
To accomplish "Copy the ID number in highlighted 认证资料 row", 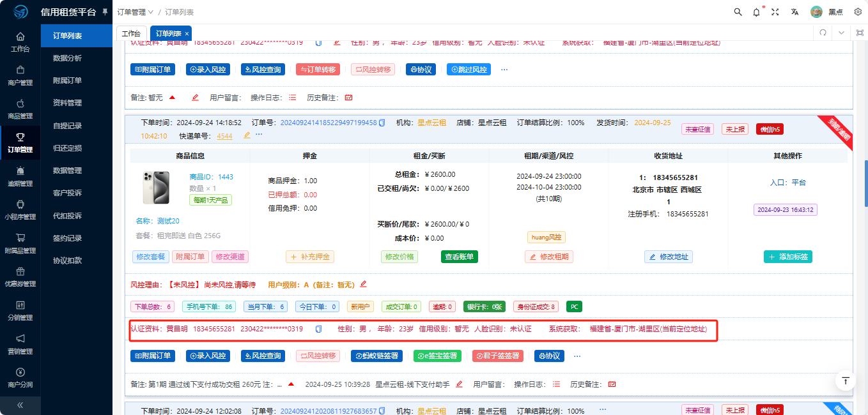I will [318, 329].
